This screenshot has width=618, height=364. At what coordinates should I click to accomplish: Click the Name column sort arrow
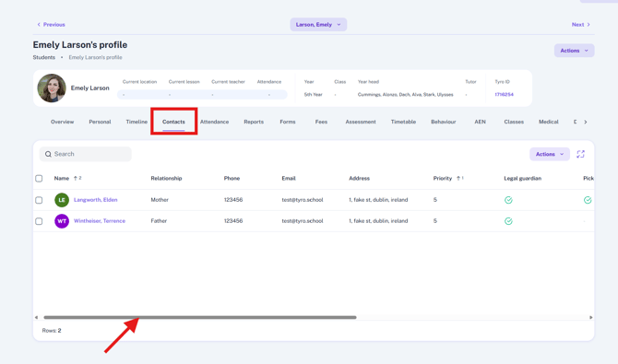76,178
